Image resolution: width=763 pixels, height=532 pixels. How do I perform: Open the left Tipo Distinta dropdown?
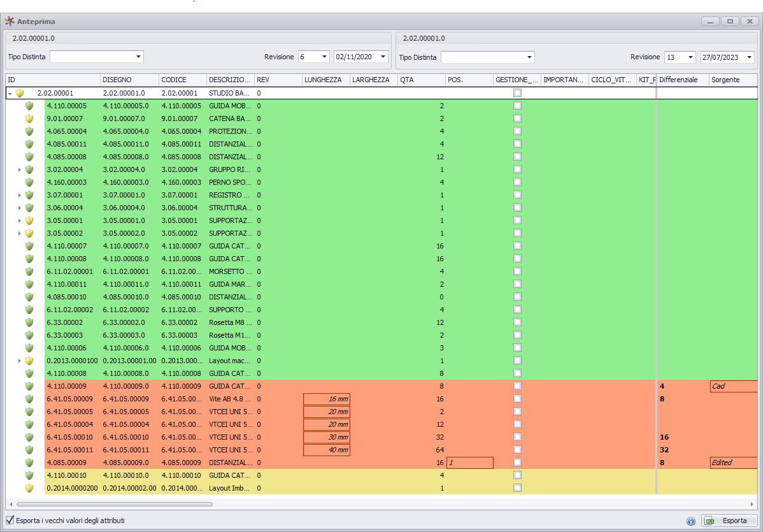[x=139, y=57]
